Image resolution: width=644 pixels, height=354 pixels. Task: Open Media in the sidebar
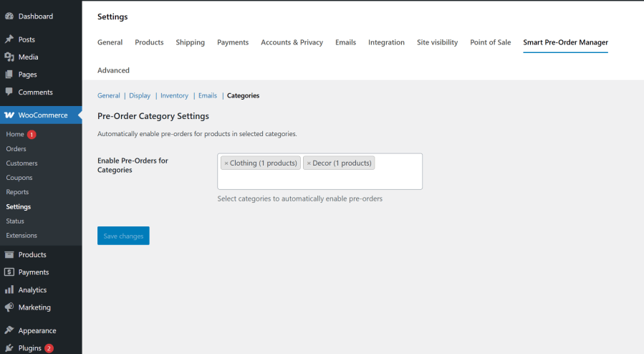tap(28, 57)
